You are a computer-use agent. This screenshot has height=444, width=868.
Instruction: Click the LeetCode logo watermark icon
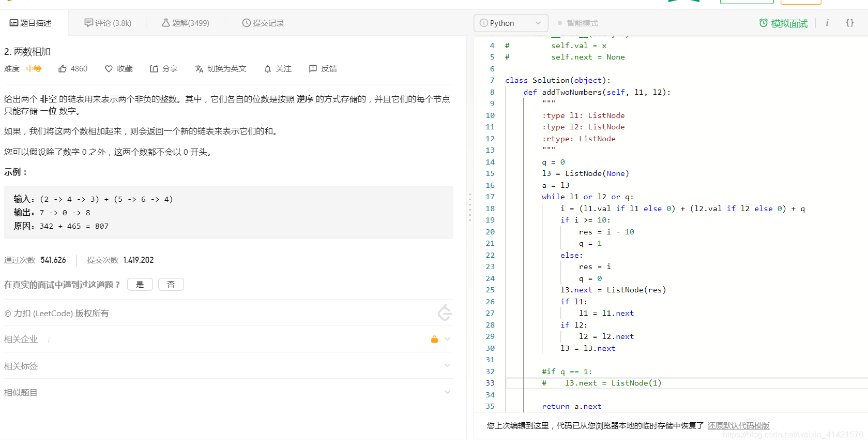445,313
